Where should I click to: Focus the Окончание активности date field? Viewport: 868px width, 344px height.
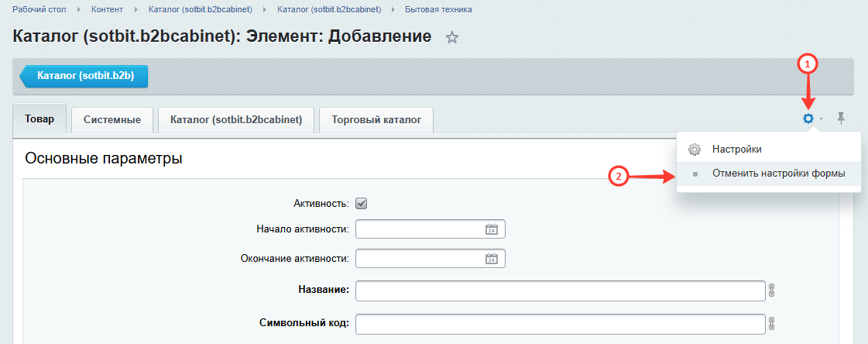pyautogui.click(x=431, y=259)
